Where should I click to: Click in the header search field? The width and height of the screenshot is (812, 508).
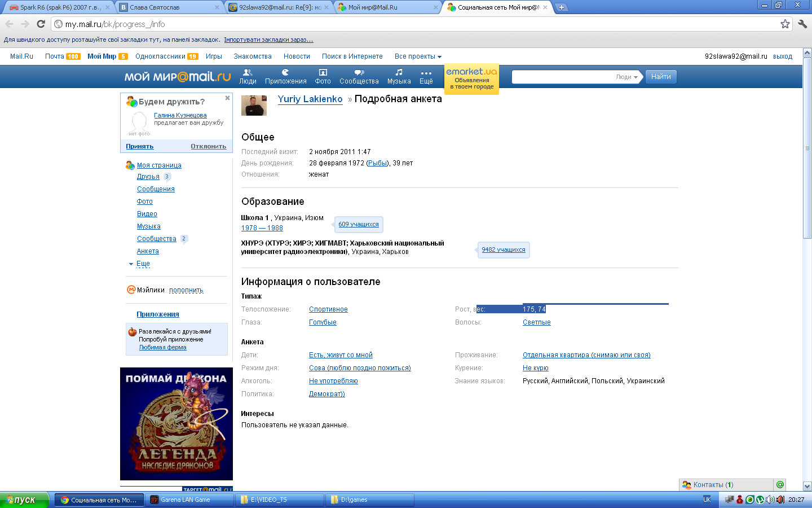click(563, 77)
